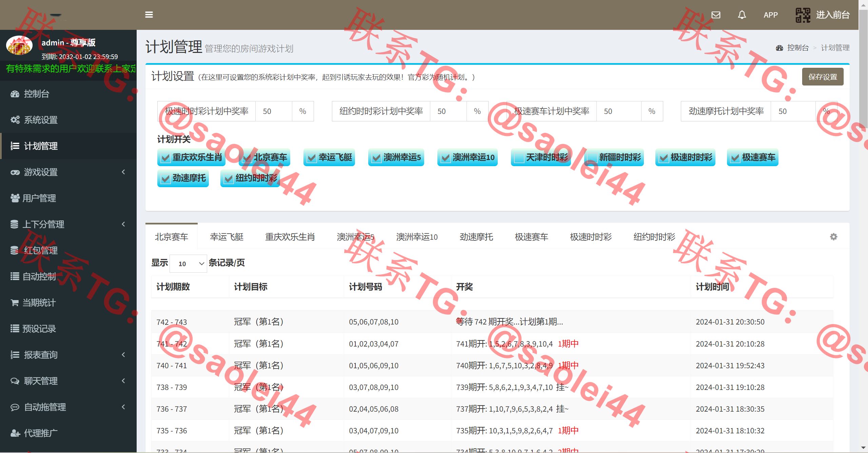Enable the 新疆时时彩 plan checkbox

click(x=592, y=158)
